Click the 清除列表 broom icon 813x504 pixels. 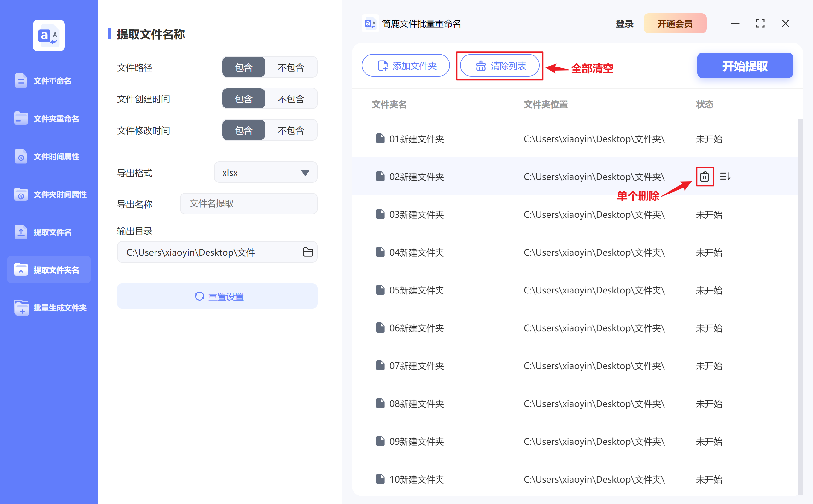coord(481,66)
